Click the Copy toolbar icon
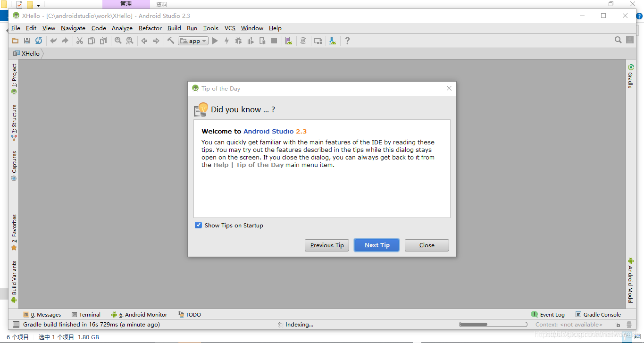This screenshot has height=343, width=644. pyautogui.click(x=92, y=41)
